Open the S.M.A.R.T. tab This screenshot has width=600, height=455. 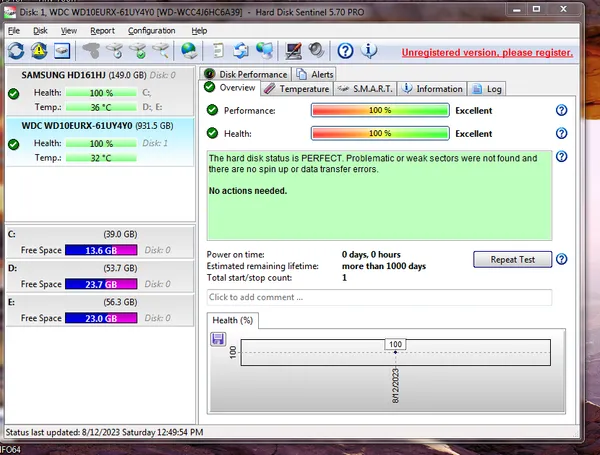click(x=365, y=89)
